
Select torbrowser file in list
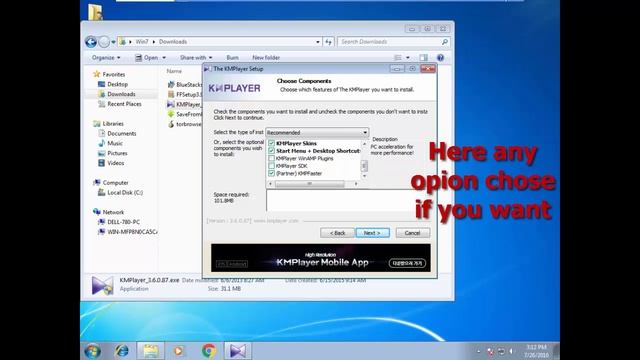(184, 124)
